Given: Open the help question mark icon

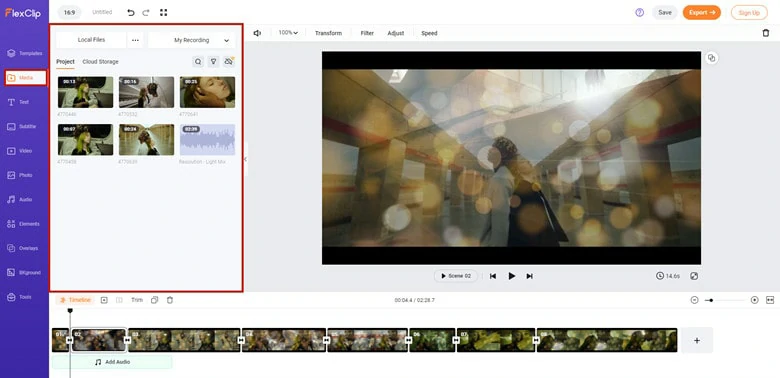Looking at the screenshot, I should click(639, 12).
